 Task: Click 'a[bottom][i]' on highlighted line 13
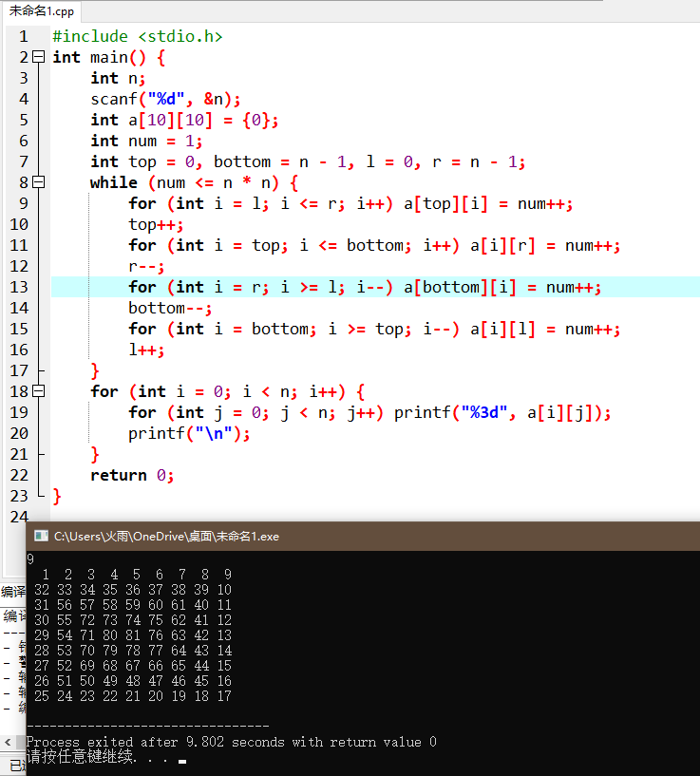[460, 288]
